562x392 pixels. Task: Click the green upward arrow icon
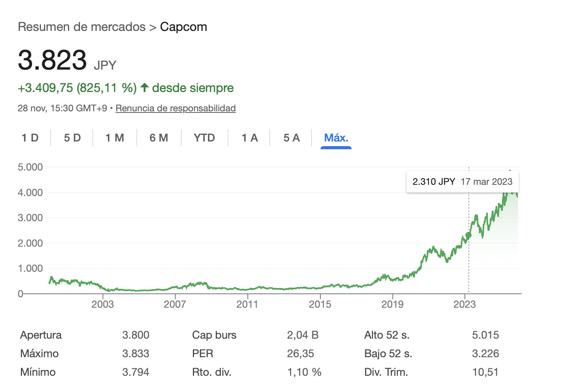[145, 88]
